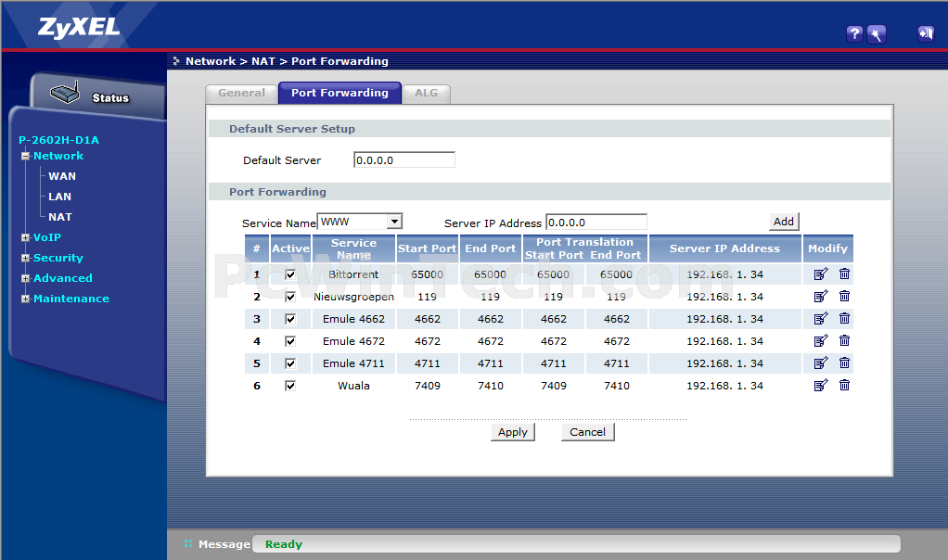Expand the Maintenance tree node
Screen dimensions: 948x560
(x=25, y=299)
